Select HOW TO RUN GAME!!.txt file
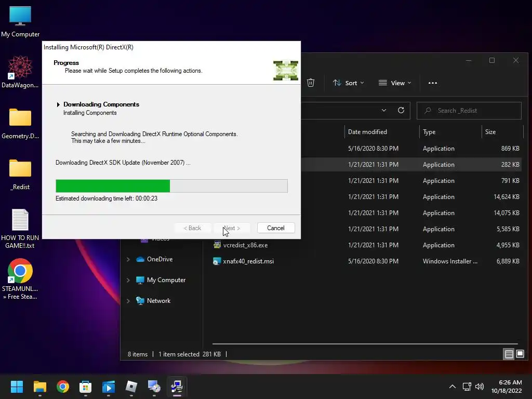Screen dimensions: 532x399 point(20,229)
